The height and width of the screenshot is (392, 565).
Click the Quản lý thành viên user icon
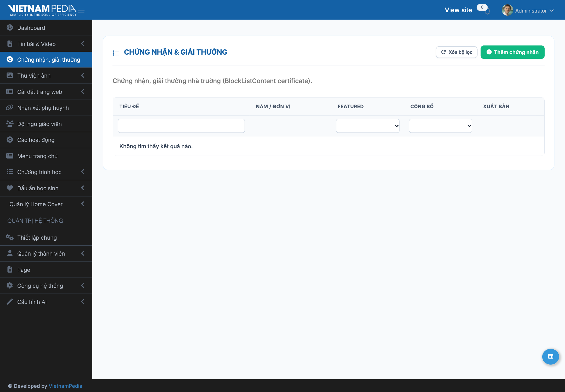pyautogui.click(x=10, y=253)
